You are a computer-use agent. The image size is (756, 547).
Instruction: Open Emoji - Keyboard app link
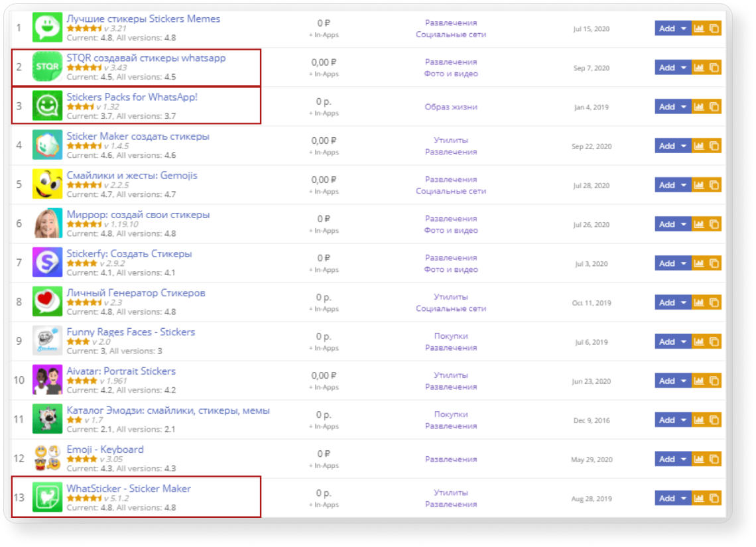[105, 449]
